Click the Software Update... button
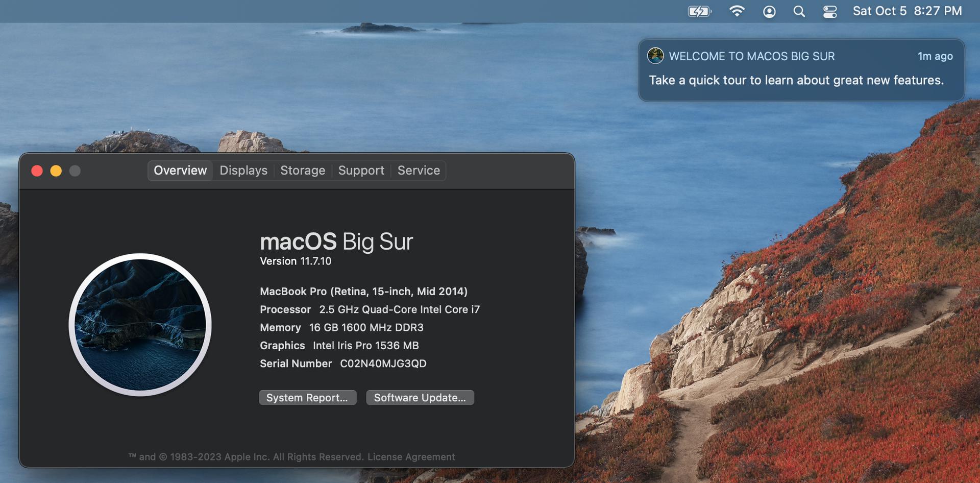 tap(420, 398)
